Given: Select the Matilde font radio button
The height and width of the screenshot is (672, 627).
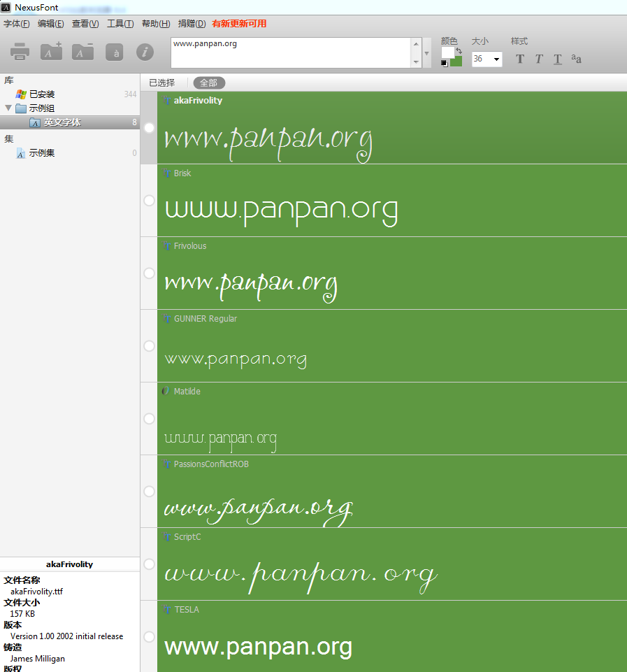Looking at the screenshot, I should point(149,419).
